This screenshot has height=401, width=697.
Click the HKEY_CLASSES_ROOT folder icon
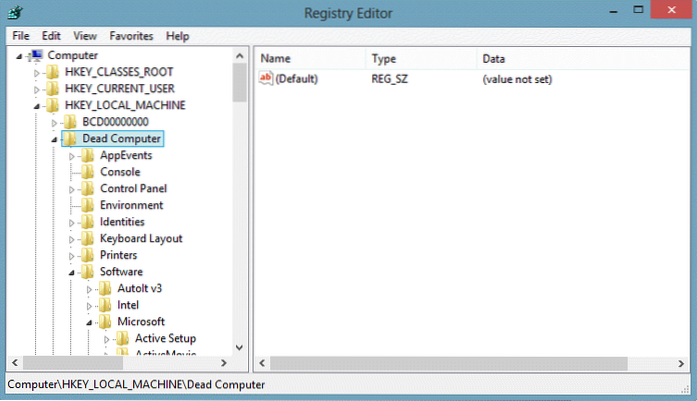click(x=53, y=72)
